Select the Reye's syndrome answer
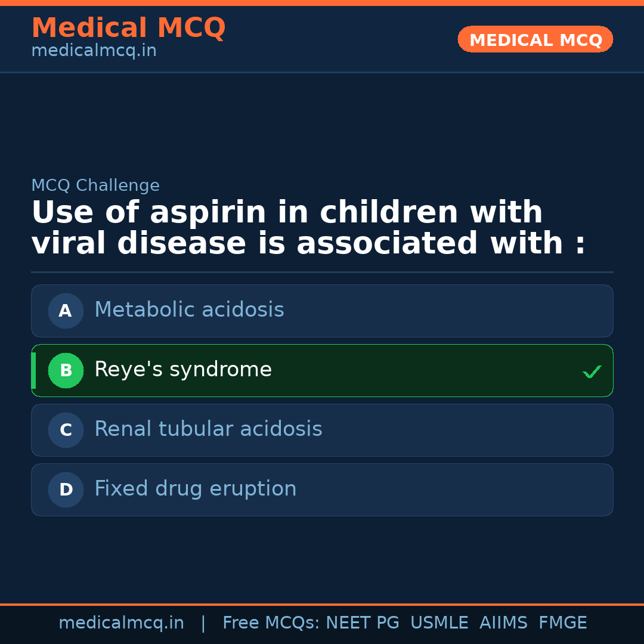 (183, 370)
